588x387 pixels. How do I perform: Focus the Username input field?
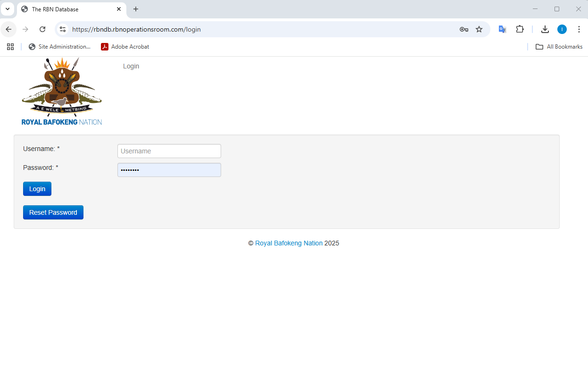click(169, 151)
